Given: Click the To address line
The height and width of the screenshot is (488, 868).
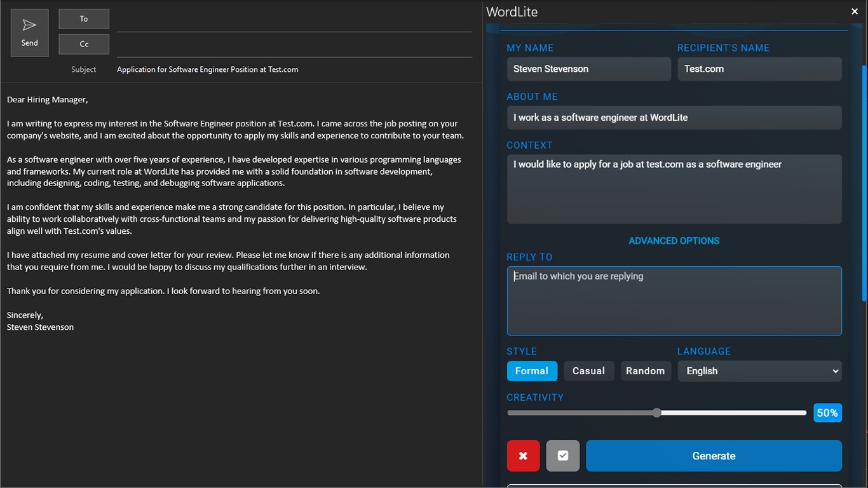Looking at the screenshot, I should 294,20.
